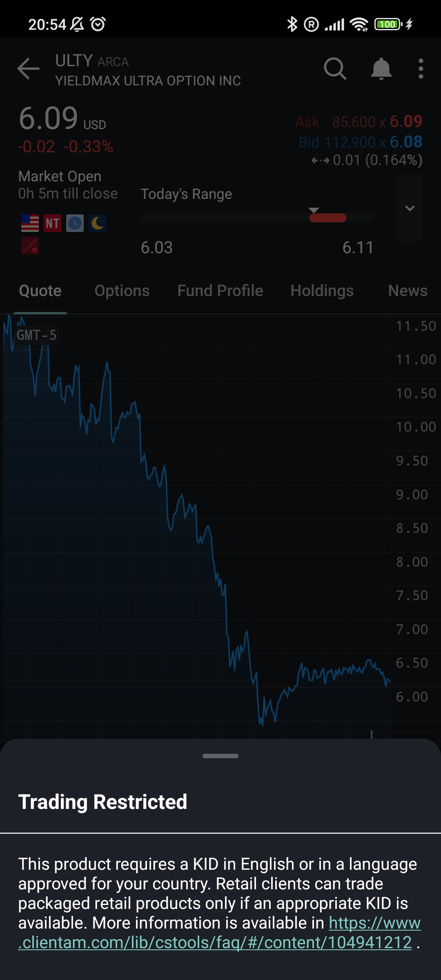Tap the battery 100 indicator
The width and height of the screenshot is (441, 980).
pos(388,24)
